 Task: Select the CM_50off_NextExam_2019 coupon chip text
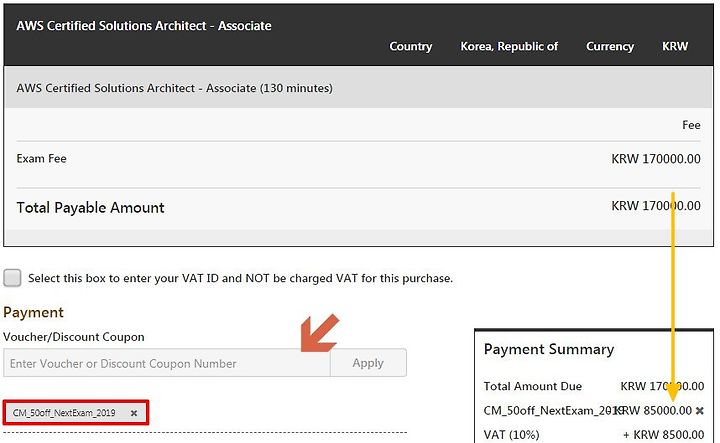[x=64, y=413]
